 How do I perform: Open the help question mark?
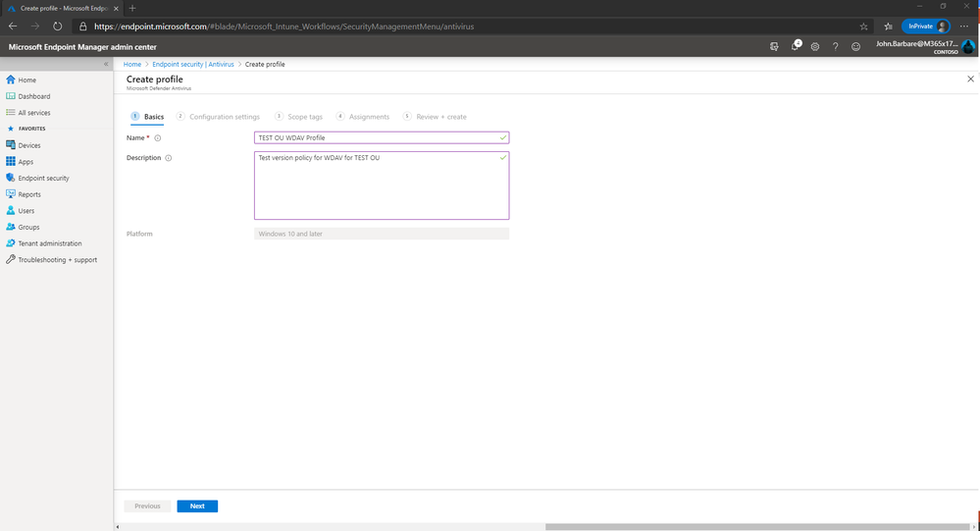836,46
